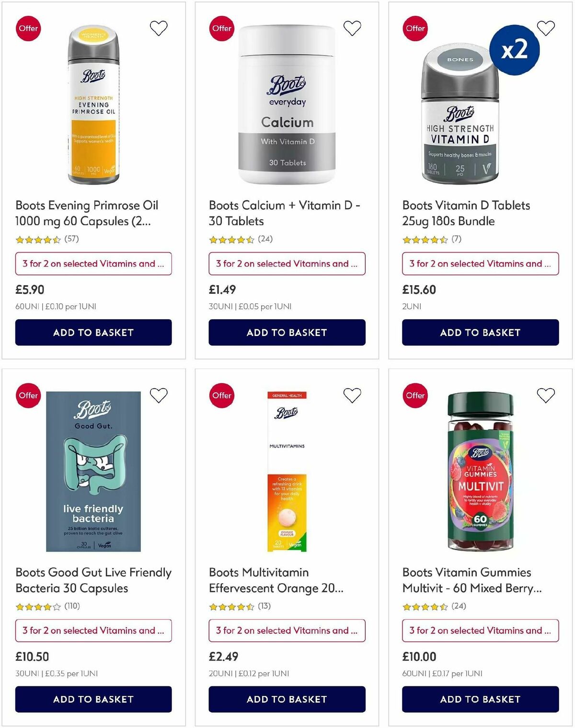Toggle the wishlist heart on the Calcium product

pos(352,28)
